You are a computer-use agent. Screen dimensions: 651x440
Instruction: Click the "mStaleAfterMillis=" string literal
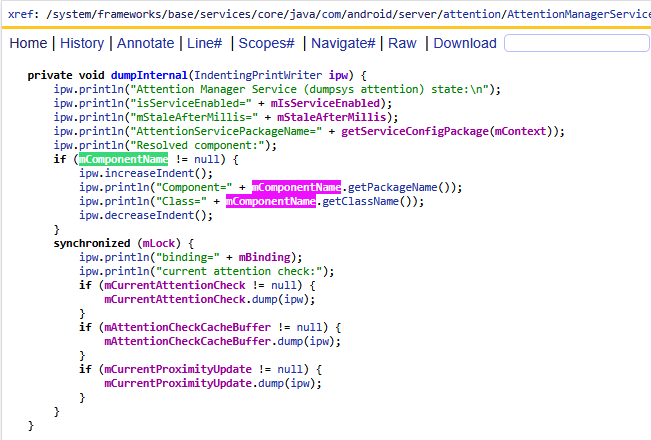[194, 117]
